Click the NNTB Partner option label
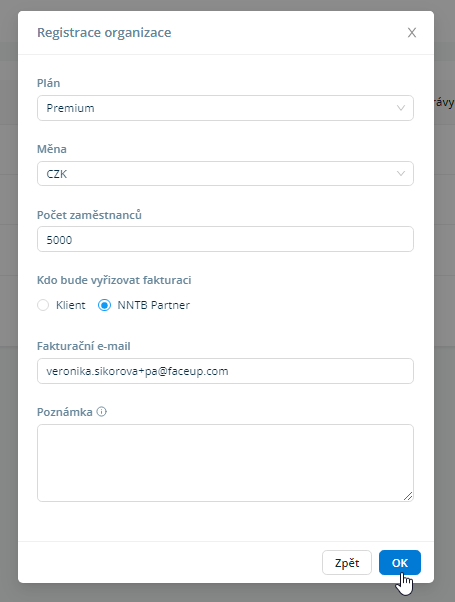 point(154,305)
